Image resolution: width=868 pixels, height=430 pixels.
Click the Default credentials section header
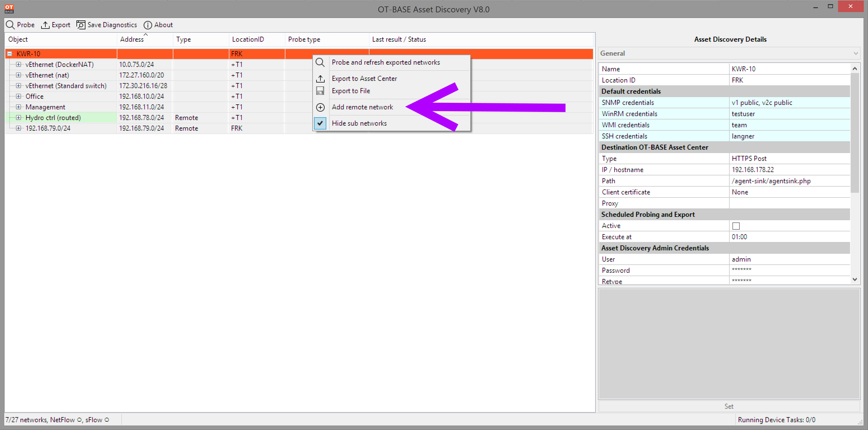[x=724, y=91]
